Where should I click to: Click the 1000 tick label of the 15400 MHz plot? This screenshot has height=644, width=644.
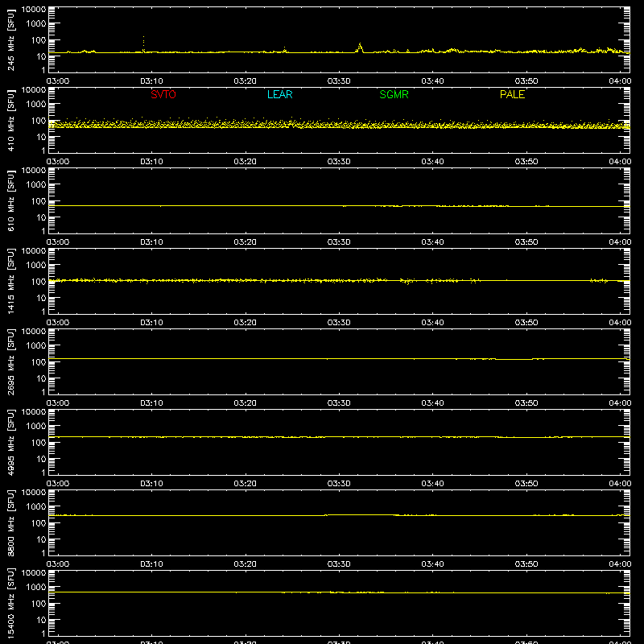(x=36, y=588)
